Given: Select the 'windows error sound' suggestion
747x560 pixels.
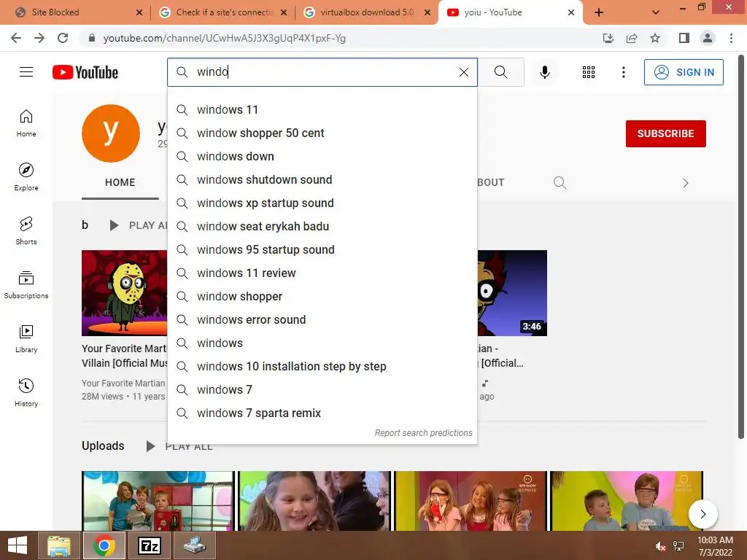Looking at the screenshot, I should click(322, 319).
